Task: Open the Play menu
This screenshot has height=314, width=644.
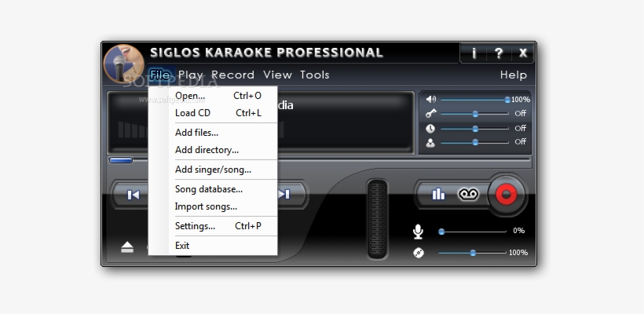Action: click(191, 75)
